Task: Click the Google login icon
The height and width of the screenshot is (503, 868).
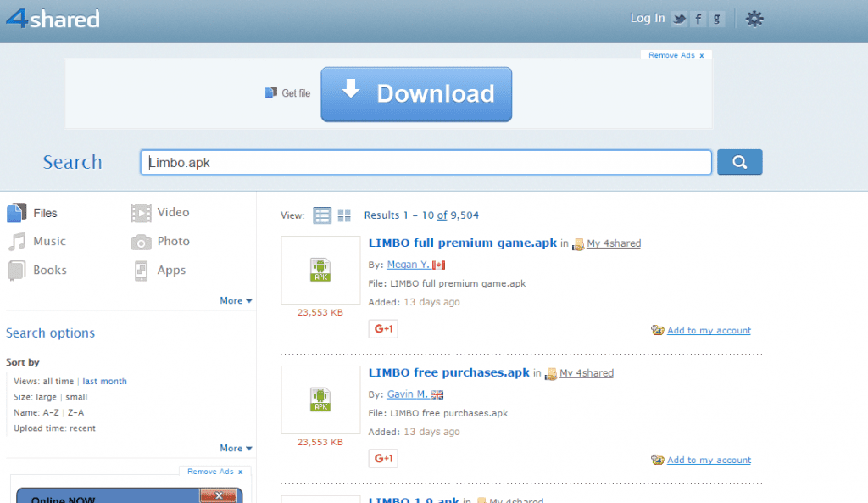Action: tap(717, 19)
